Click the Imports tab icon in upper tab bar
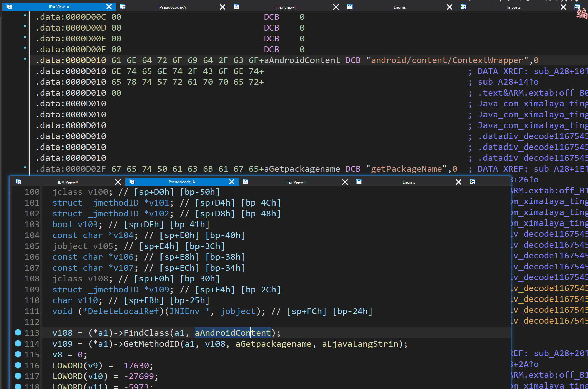 tap(463, 7)
